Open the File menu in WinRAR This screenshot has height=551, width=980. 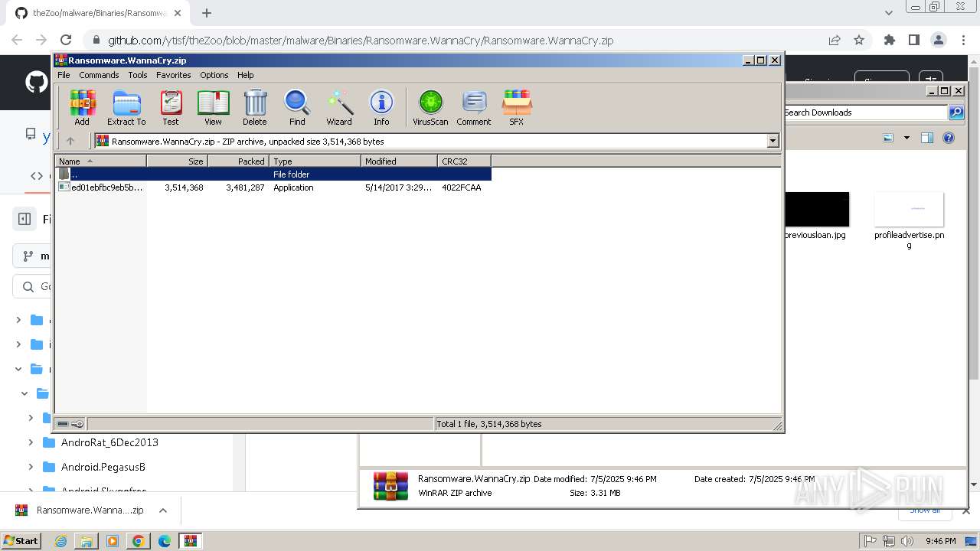(64, 75)
